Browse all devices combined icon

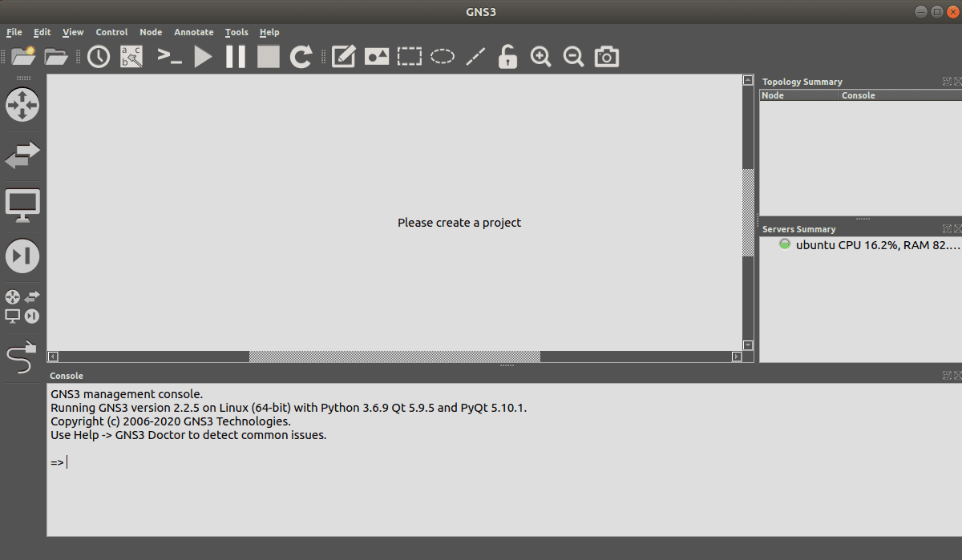point(22,306)
